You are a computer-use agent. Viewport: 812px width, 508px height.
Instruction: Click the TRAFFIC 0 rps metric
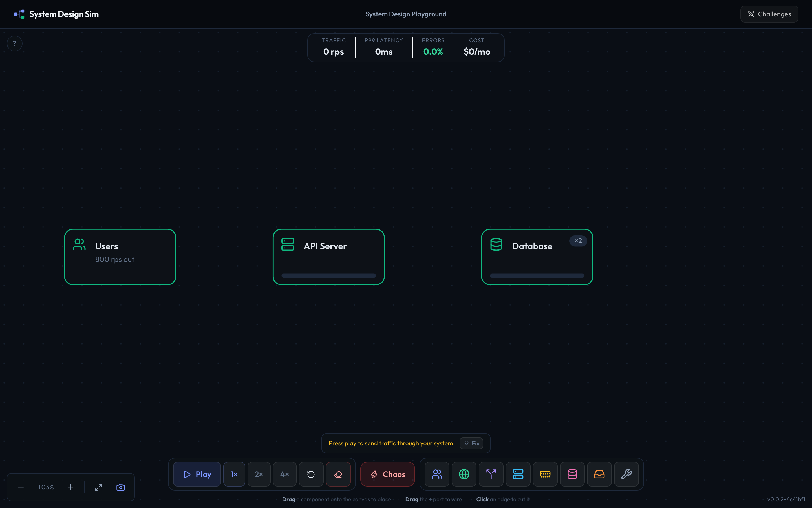334,47
